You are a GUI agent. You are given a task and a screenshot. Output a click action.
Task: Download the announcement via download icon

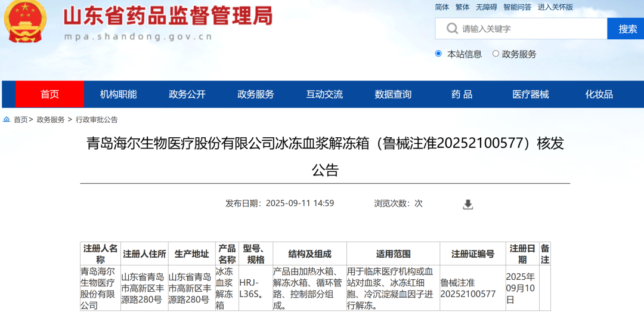(468, 204)
